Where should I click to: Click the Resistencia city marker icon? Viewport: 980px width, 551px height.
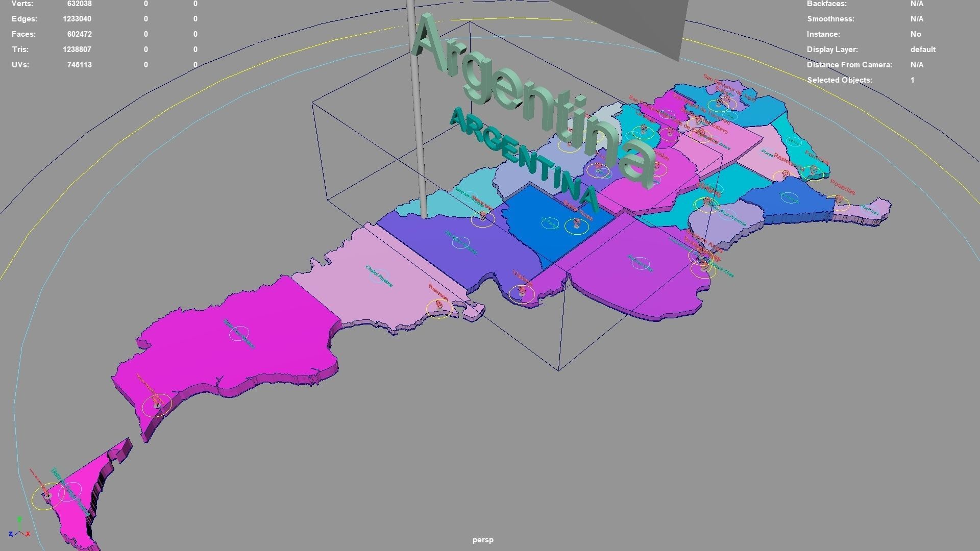coord(786,173)
